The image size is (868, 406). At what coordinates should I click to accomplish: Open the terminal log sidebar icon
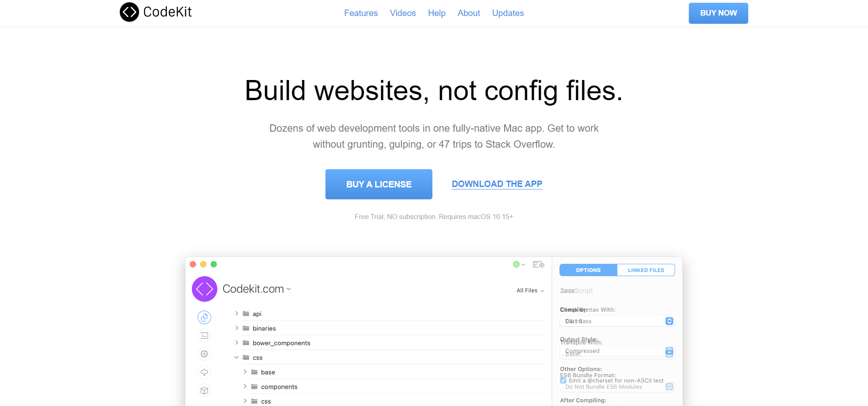(x=204, y=336)
